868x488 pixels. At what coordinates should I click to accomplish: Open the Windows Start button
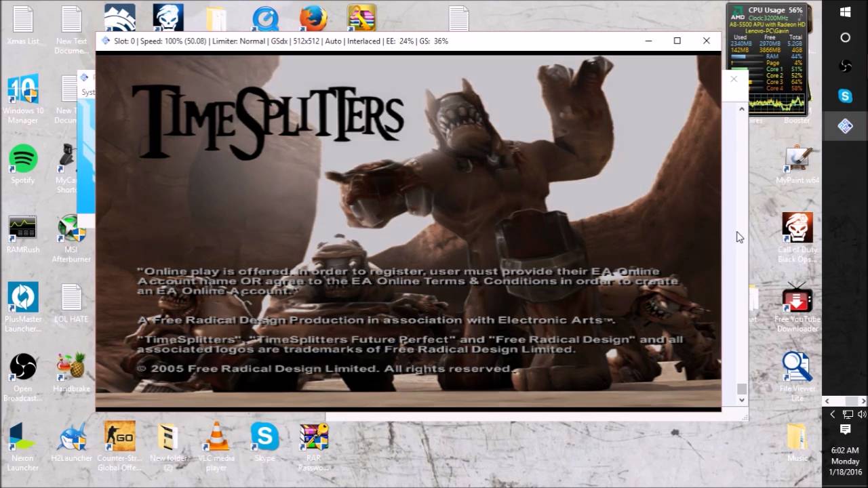tap(845, 12)
